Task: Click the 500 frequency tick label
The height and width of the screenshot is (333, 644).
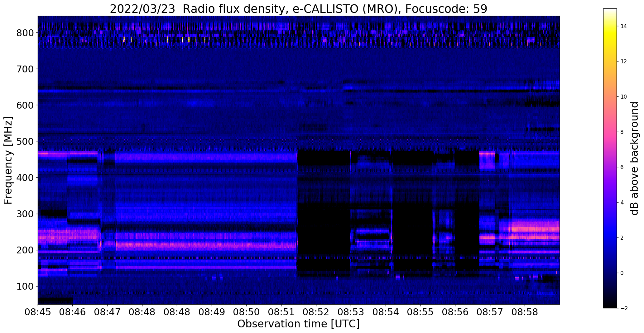Action: (25, 141)
